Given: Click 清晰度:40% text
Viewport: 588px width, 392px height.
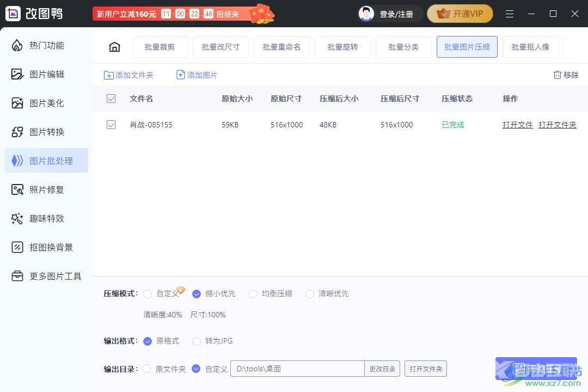Looking at the screenshot, I should point(163,315).
